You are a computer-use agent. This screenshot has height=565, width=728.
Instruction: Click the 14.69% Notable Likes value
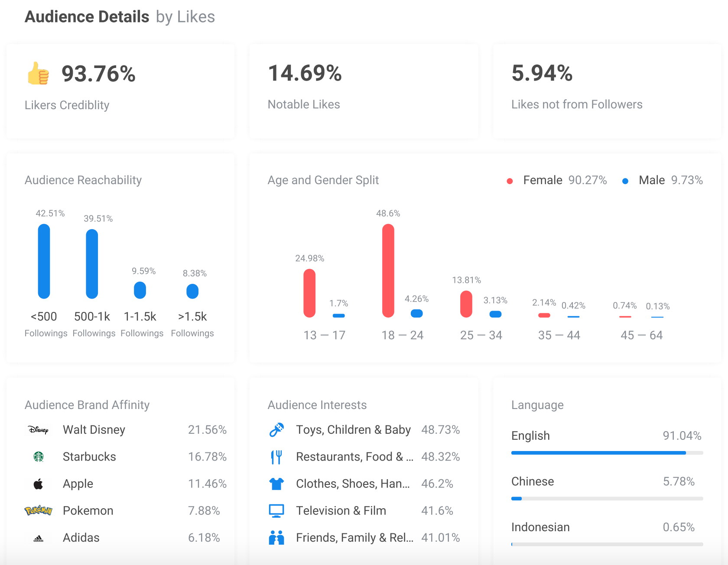305,73
